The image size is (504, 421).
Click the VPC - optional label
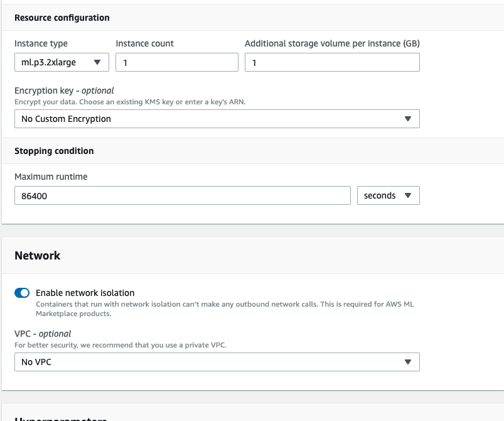pos(43,334)
